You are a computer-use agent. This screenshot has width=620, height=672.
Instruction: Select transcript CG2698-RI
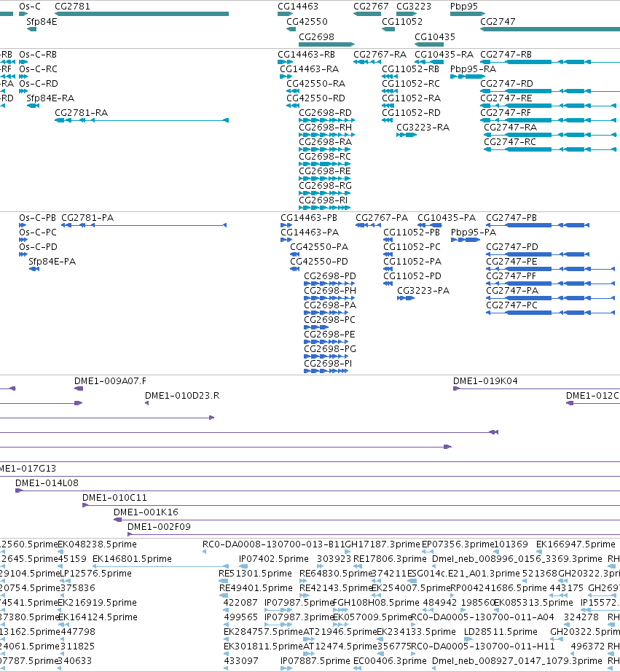pyautogui.click(x=323, y=200)
